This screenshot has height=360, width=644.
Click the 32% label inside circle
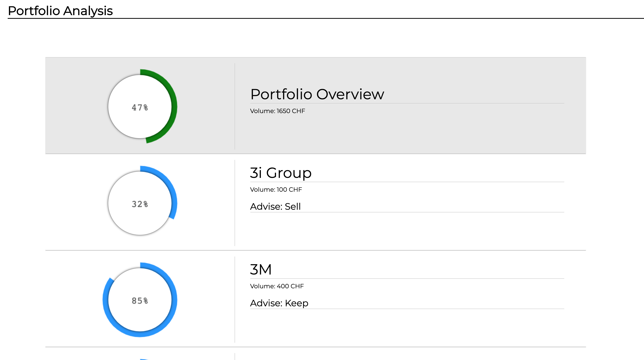(140, 204)
